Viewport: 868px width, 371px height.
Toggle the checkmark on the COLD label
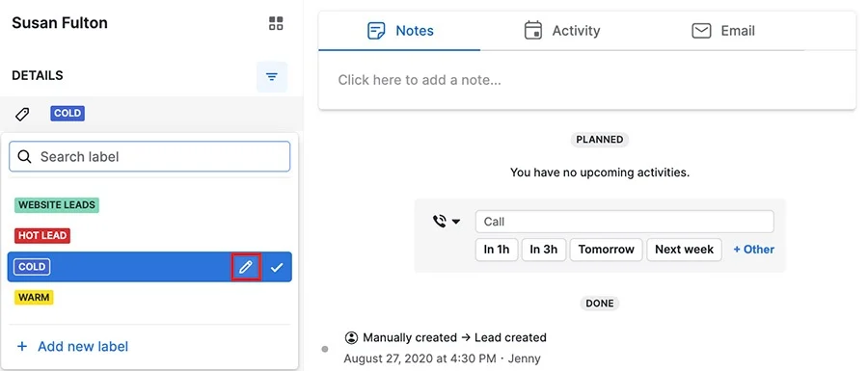tap(277, 268)
